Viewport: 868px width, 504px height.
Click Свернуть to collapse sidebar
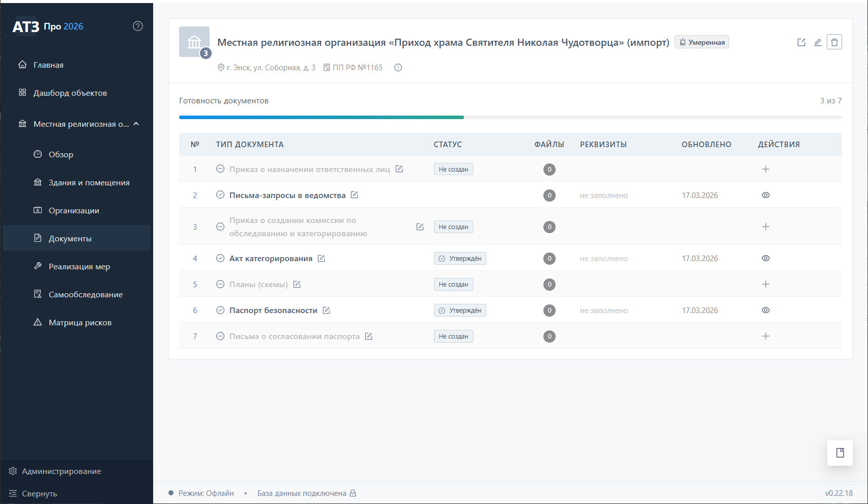pyautogui.click(x=33, y=493)
